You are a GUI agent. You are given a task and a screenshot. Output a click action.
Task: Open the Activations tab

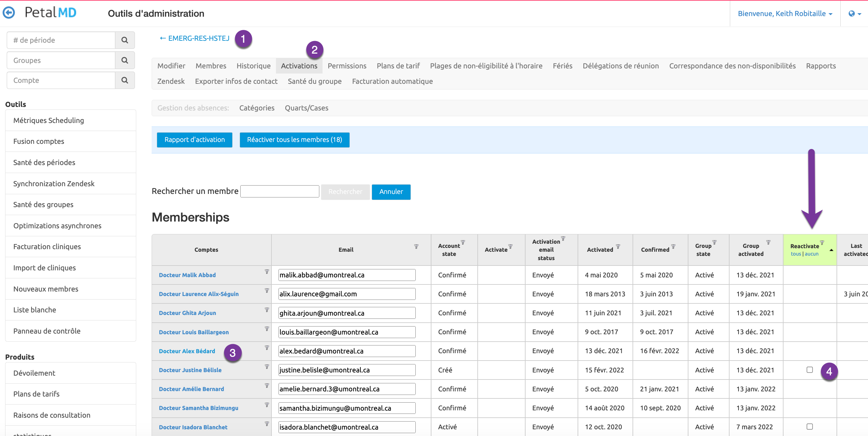click(x=299, y=65)
